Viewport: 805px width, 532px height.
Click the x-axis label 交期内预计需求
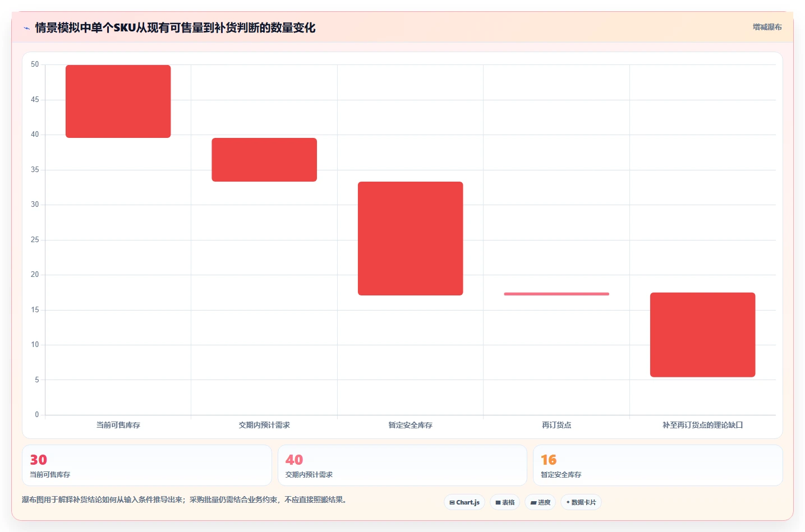pos(264,425)
